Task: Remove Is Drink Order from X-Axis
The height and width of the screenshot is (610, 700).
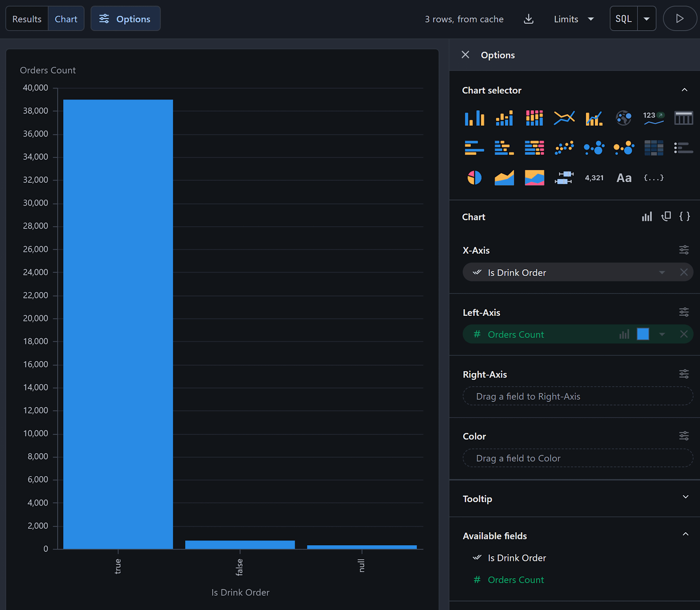Action: [x=684, y=272]
